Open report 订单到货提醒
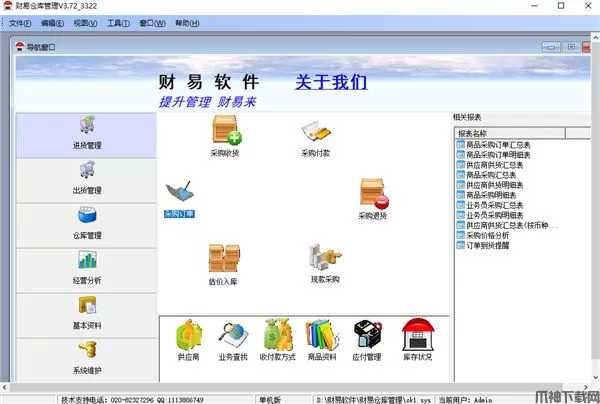 click(x=483, y=245)
